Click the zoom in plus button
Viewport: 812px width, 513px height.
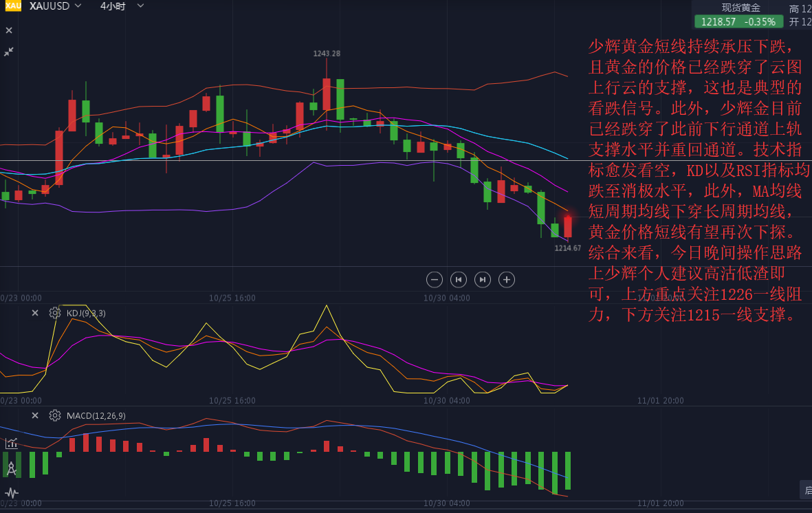tap(507, 279)
